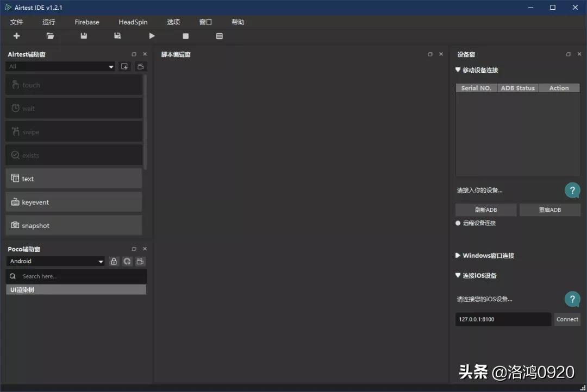Click the save script icon
Image resolution: width=587 pixels, height=392 pixels.
[84, 36]
